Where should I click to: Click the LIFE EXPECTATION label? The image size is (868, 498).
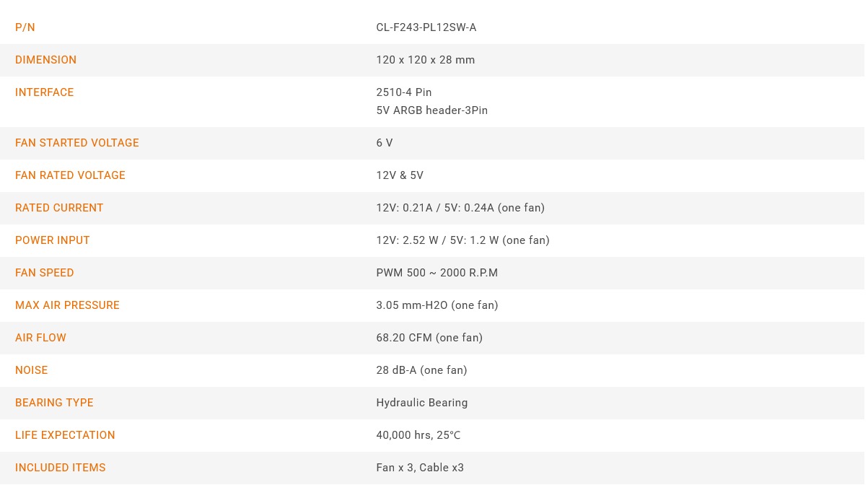[65, 435]
